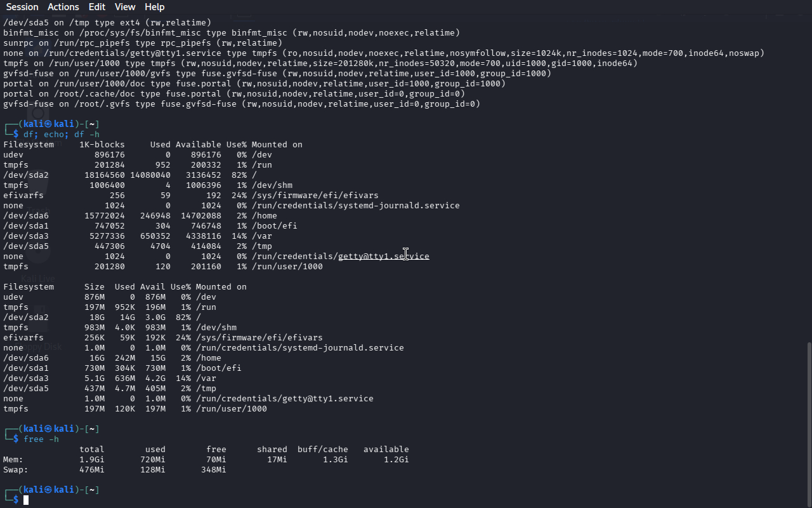Click the underlined getty@tty1.service link
812x508 pixels.
click(x=383, y=257)
